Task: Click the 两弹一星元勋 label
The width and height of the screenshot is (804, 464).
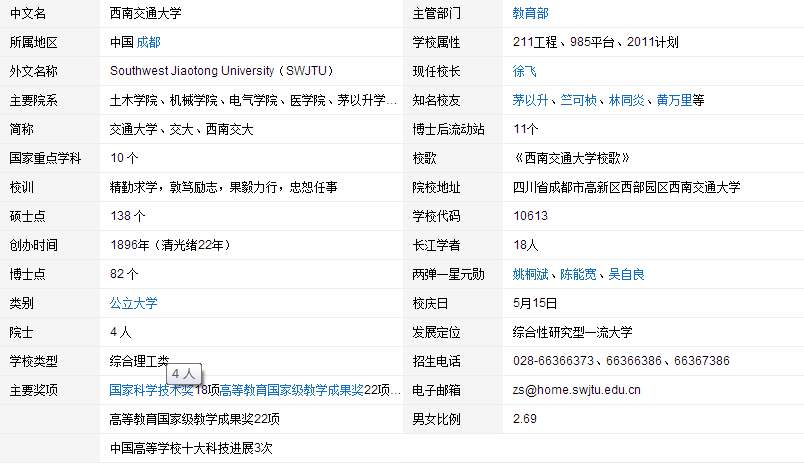Action: click(448, 274)
